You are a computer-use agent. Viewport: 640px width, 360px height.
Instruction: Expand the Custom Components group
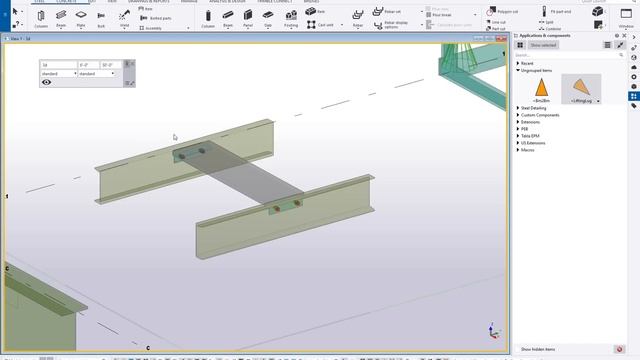tap(518, 115)
